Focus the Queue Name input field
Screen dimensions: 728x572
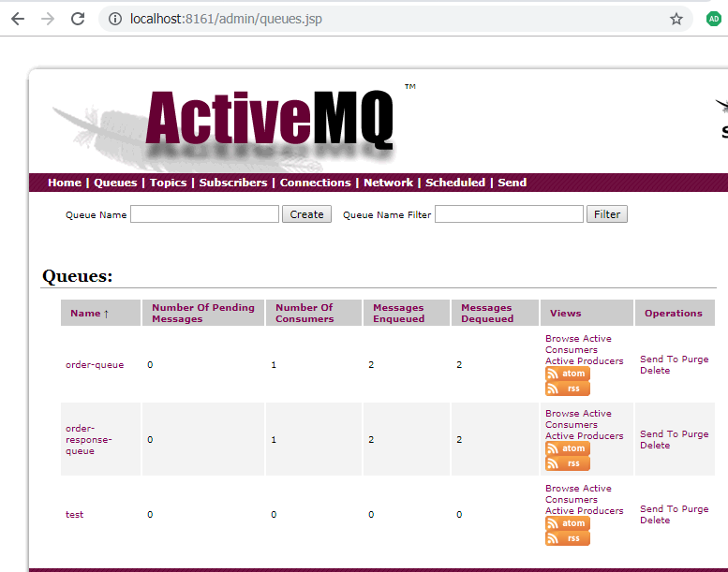pyautogui.click(x=205, y=214)
